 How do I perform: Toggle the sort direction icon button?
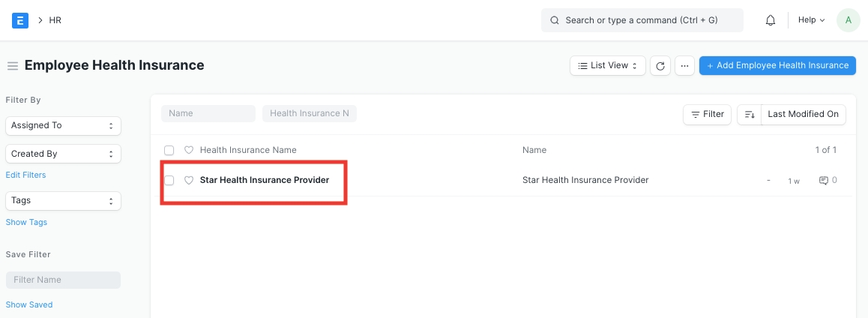[x=749, y=114]
